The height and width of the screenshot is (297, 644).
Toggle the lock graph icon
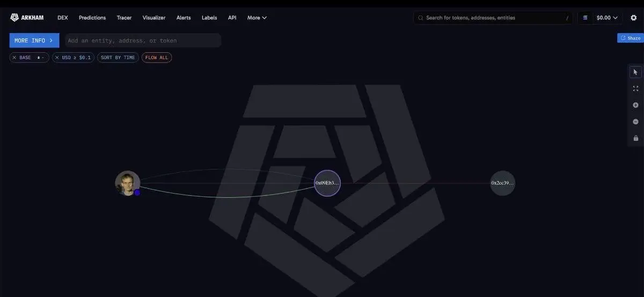coord(635,138)
